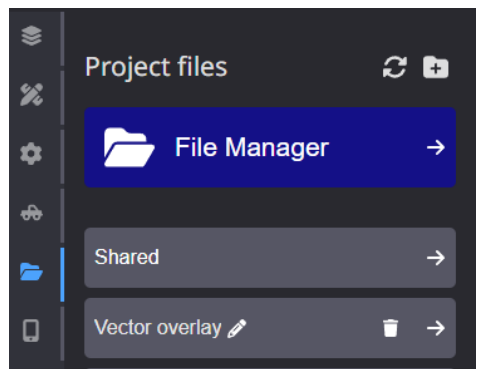The image size is (482, 369).
Task: Click the vehicle sidebar icon
Action: (31, 213)
